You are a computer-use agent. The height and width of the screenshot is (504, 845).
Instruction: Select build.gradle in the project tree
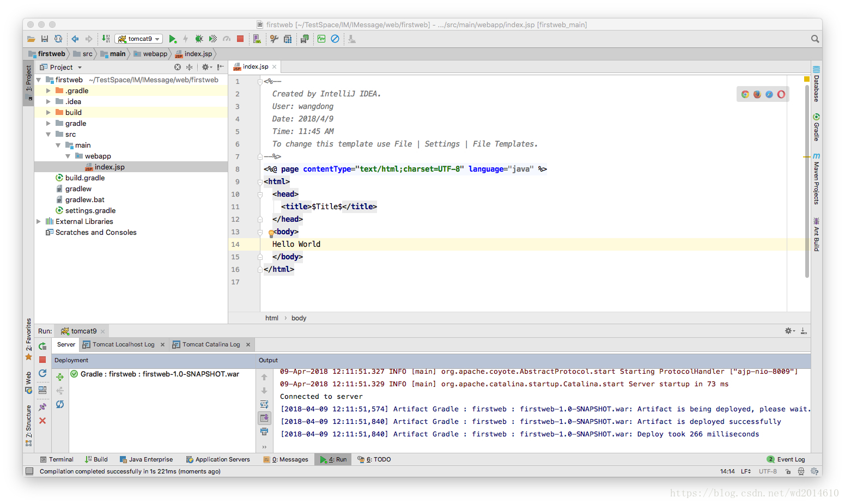tap(85, 178)
